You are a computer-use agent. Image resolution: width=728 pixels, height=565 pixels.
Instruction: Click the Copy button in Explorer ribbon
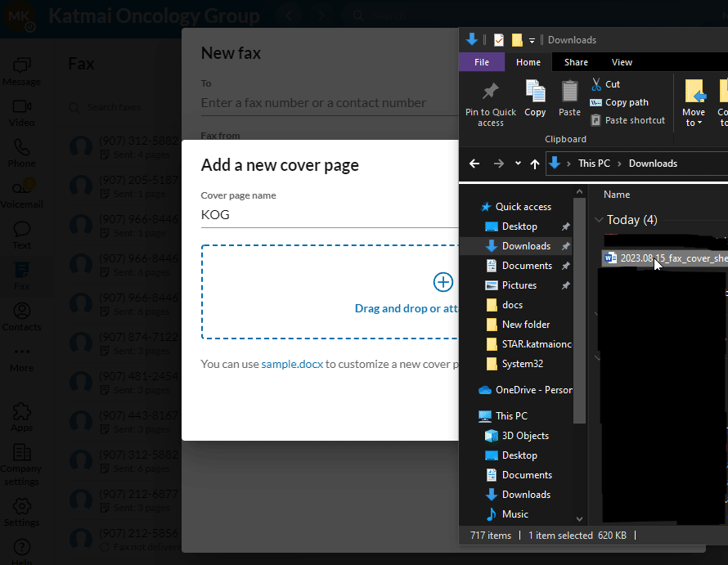click(x=535, y=98)
